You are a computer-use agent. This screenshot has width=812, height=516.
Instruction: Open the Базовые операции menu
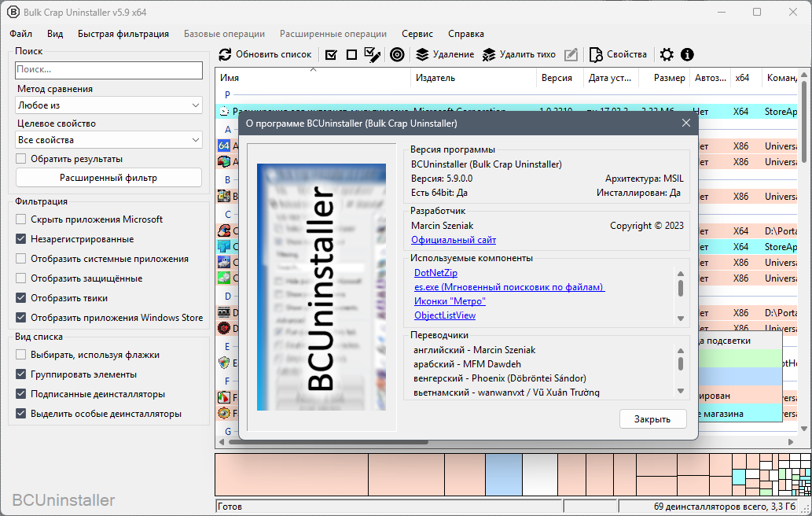pyautogui.click(x=224, y=34)
